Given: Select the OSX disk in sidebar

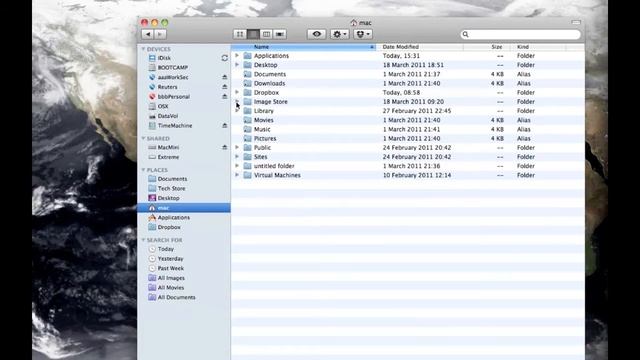Looking at the screenshot, I should 162,106.
